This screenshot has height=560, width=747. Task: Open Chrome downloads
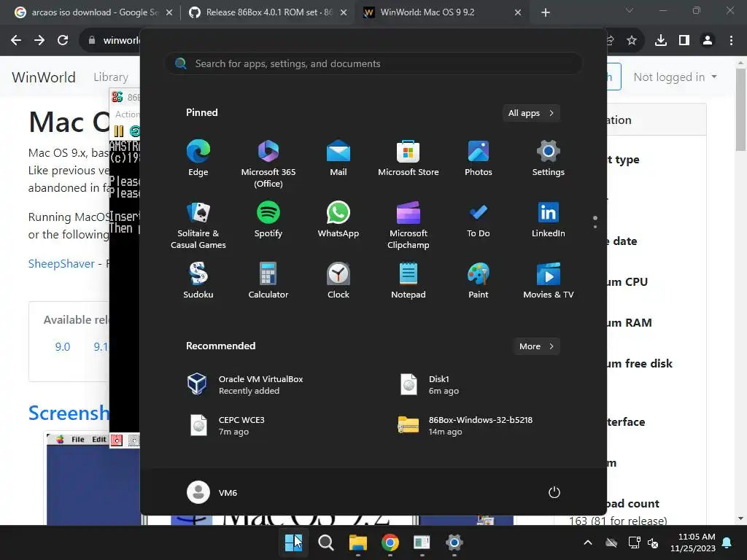pos(661,41)
